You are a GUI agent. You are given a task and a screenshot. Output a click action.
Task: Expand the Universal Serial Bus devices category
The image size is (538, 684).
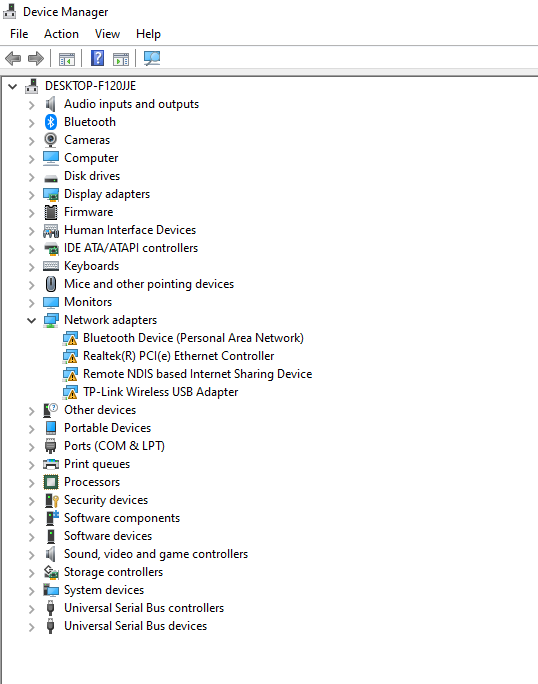[31, 627]
